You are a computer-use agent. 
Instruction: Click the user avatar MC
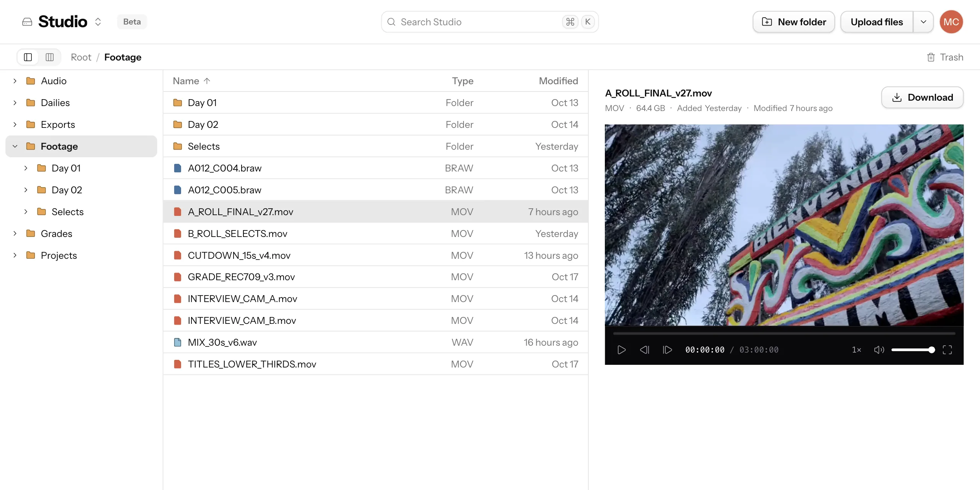951,22
